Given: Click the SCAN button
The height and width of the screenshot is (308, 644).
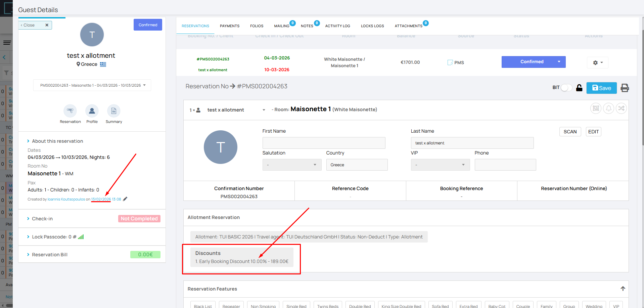Looking at the screenshot, I should pos(570,132).
